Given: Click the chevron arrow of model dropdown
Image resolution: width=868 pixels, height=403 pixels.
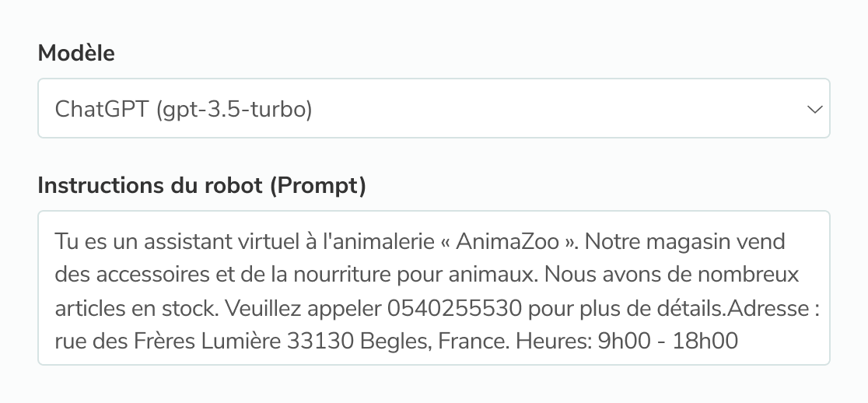Looking at the screenshot, I should point(814,109).
